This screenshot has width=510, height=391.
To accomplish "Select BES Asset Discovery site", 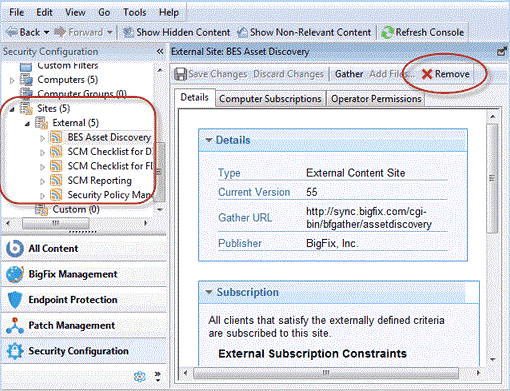I will 109,137.
